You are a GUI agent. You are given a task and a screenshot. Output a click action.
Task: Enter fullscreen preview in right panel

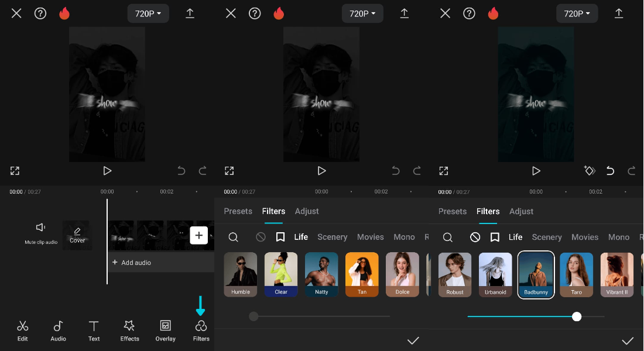click(x=444, y=171)
